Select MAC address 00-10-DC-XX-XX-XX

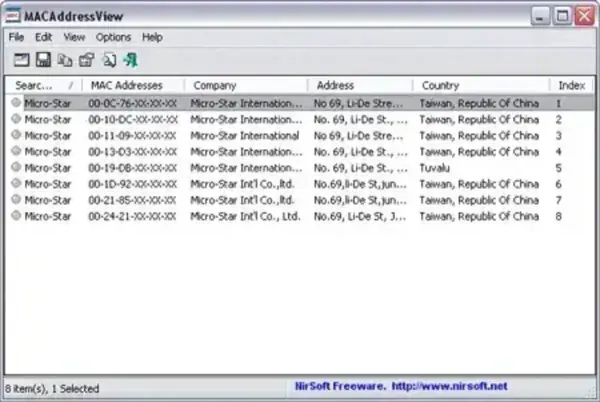pos(133,120)
